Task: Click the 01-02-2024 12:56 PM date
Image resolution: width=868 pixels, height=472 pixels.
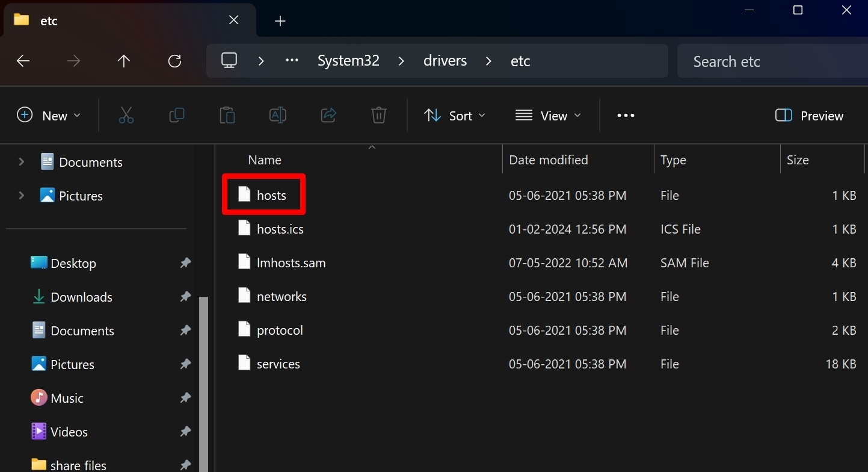Action: click(568, 229)
